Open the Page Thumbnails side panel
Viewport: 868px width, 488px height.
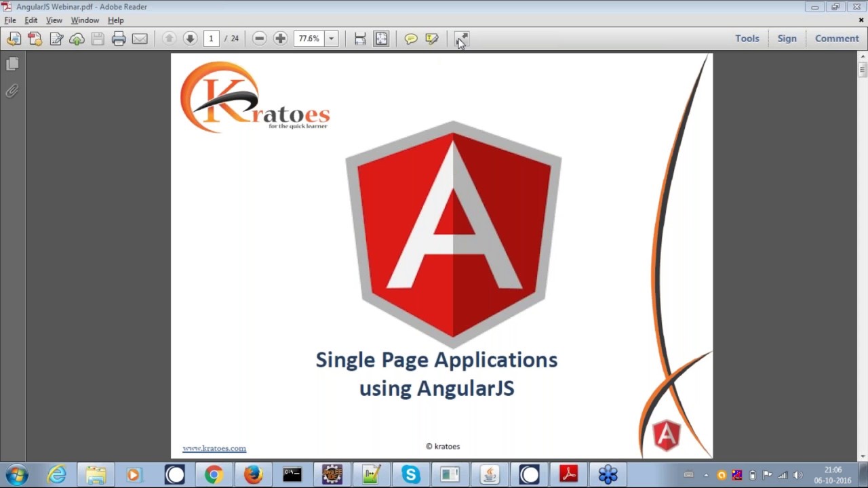12,64
